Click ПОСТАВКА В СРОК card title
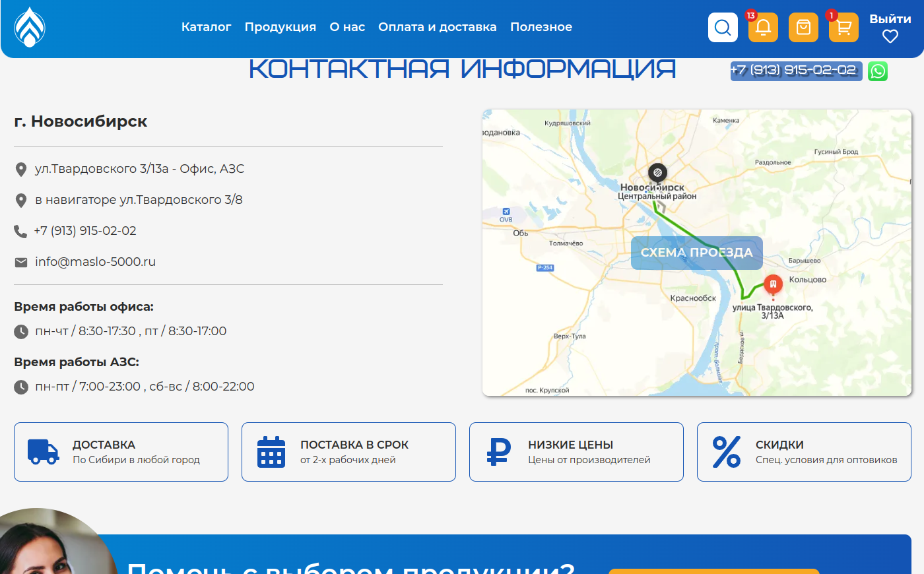924x574 pixels. [354, 445]
